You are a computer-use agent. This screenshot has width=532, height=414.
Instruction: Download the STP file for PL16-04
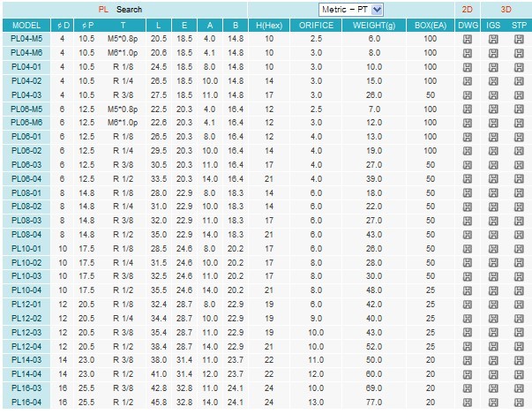[517, 401]
